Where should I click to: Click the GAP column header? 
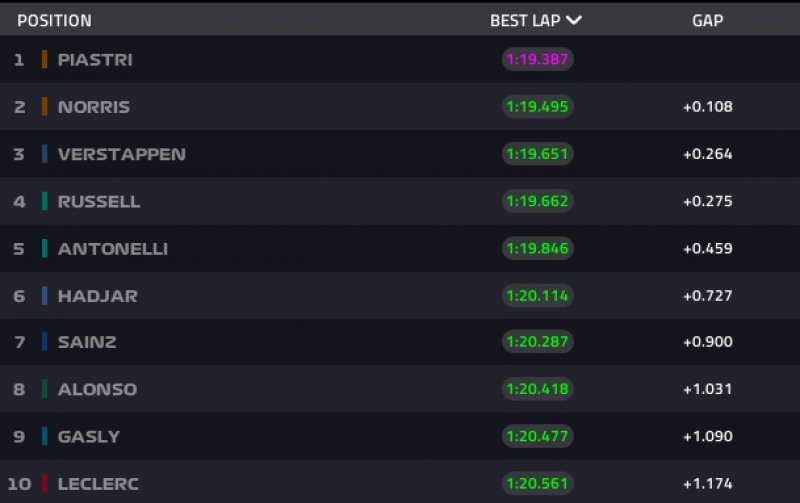click(707, 20)
